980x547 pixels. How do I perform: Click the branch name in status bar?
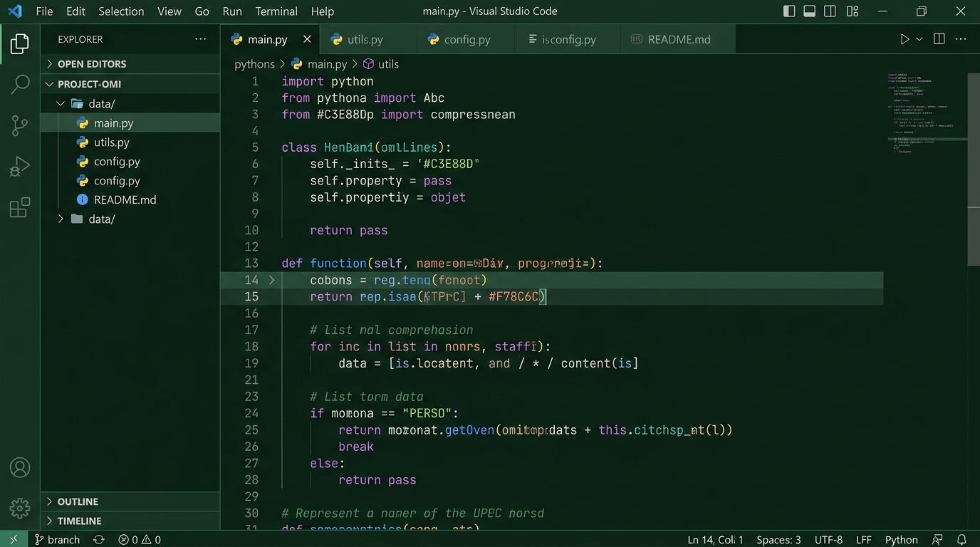click(x=57, y=539)
